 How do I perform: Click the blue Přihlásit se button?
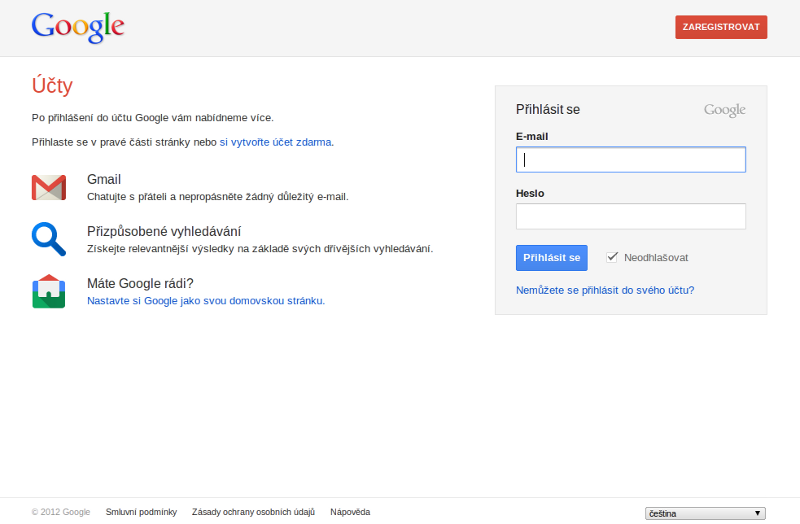point(552,258)
